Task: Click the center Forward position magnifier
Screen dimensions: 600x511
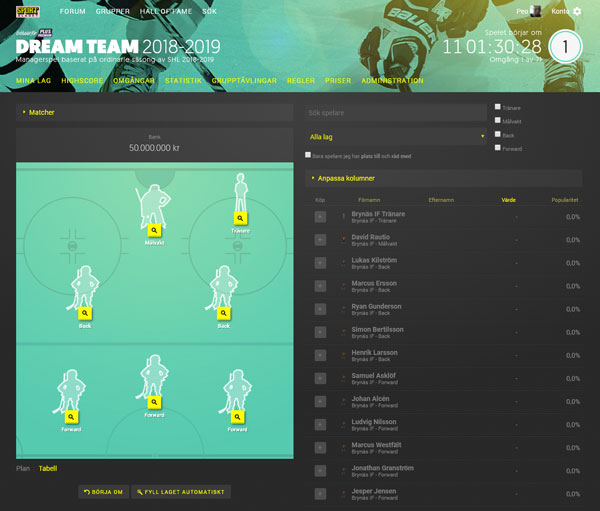Action: tap(154, 402)
